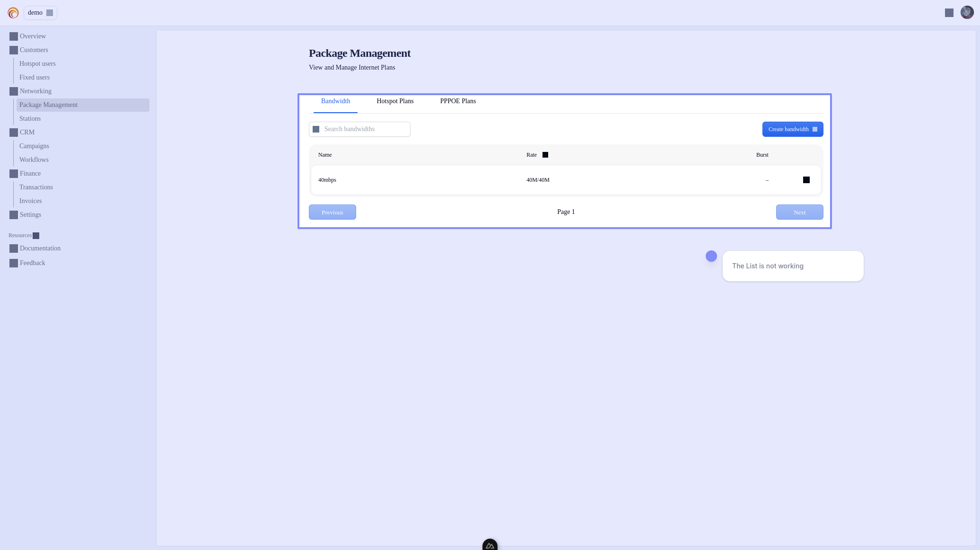Click the Finance section icon
Image resolution: width=980 pixels, height=550 pixels.
tap(14, 174)
